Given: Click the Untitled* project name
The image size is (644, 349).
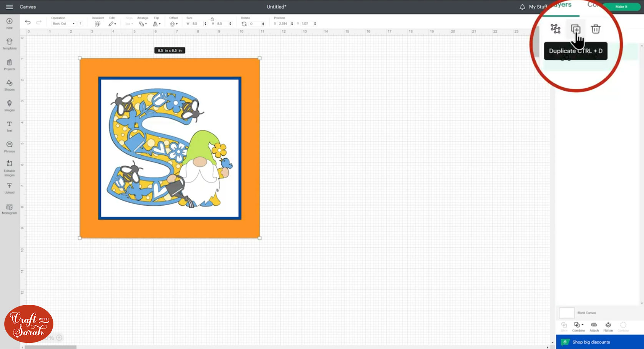Looking at the screenshot, I should 276,7.
